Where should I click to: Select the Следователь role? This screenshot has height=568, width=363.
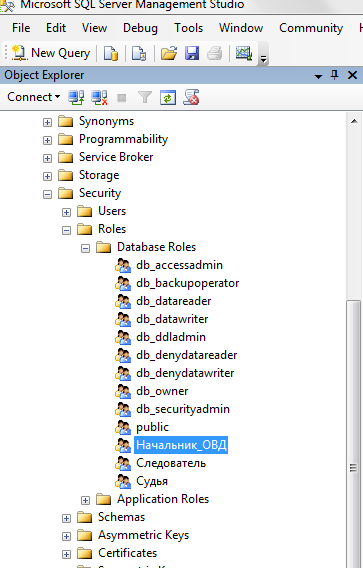[x=171, y=463]
